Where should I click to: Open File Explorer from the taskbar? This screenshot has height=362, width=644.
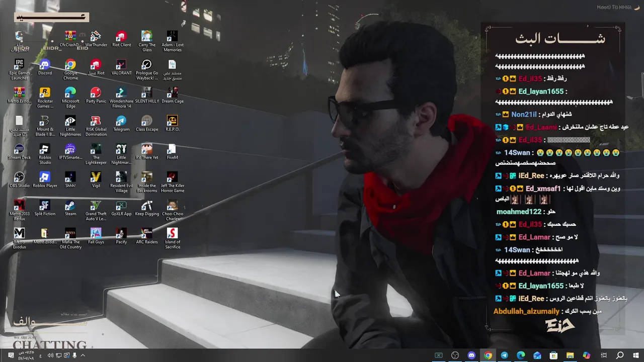click(570, 355)
